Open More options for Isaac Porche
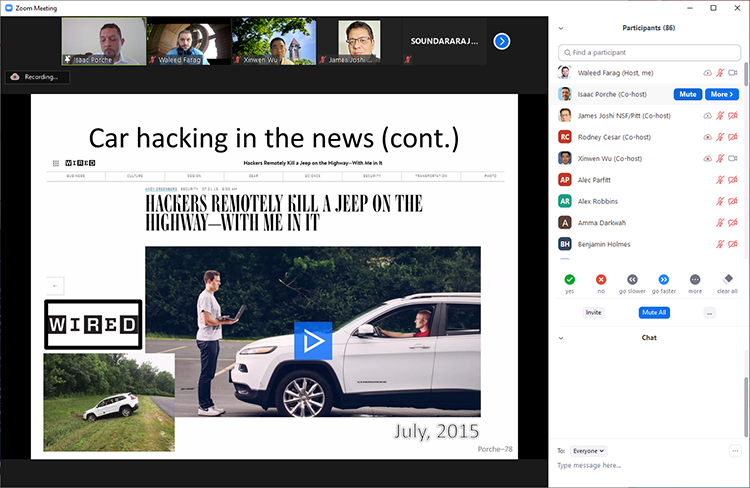Viewport: 750px width, 488px height. click(722, 94)
